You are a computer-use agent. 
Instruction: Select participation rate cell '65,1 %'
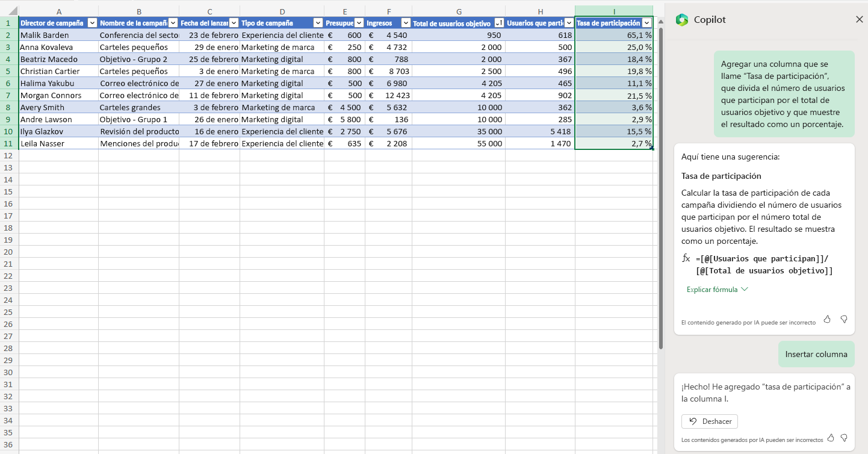(x=614, y=35)
